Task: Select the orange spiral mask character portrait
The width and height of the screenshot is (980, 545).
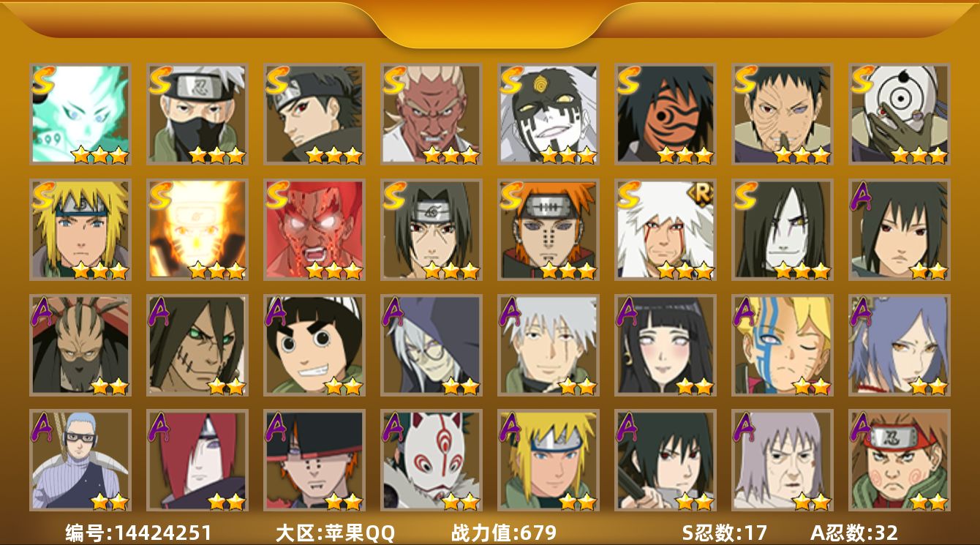Action: (x=666, y=114)
